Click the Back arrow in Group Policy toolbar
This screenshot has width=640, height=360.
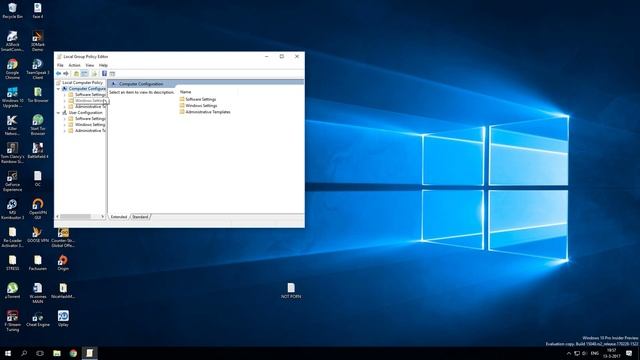(x=59, y=73)
